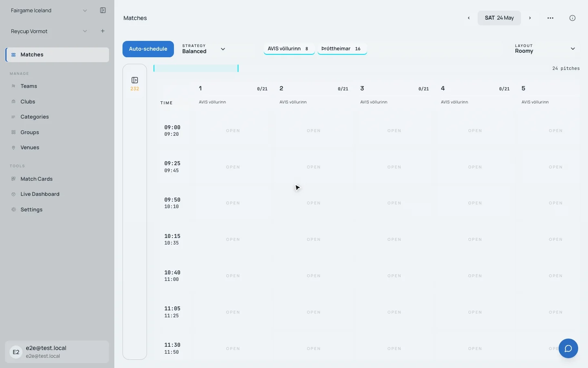588x368 pixels.
Task: Click the SAT 24 May date button
Action: click(499, 18)
